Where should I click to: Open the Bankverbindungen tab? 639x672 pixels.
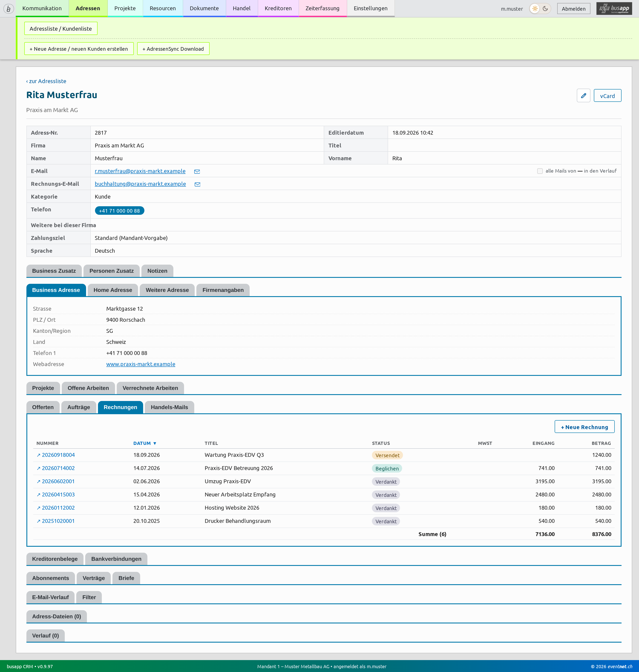[116, 559]
